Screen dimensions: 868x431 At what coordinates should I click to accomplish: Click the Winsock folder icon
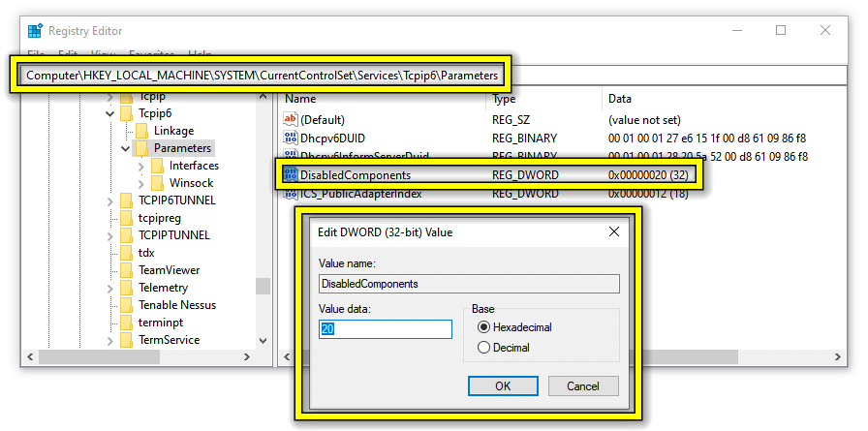tap(158, 183)
